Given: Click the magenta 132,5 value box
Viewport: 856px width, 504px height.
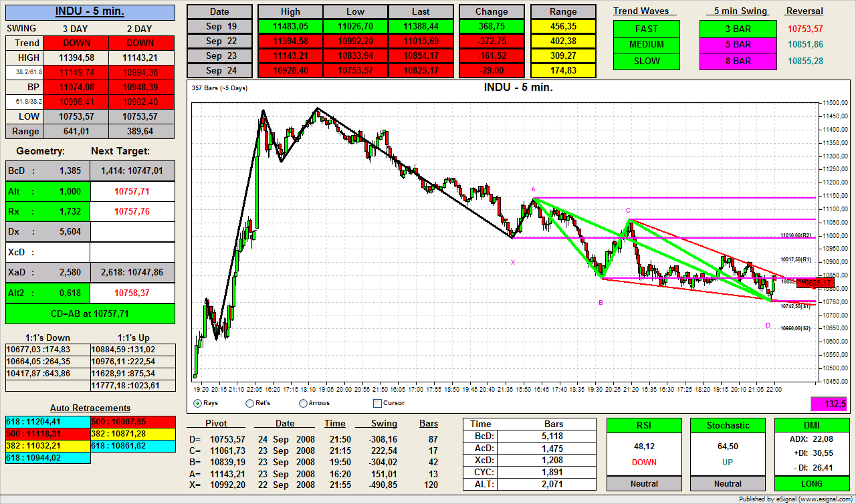Looking at the screenshot, I should click(830, 404).
